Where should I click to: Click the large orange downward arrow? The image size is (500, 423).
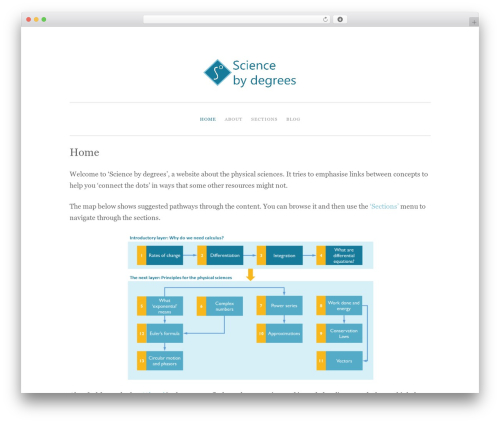pyautogui.click(x=250, y=275)
